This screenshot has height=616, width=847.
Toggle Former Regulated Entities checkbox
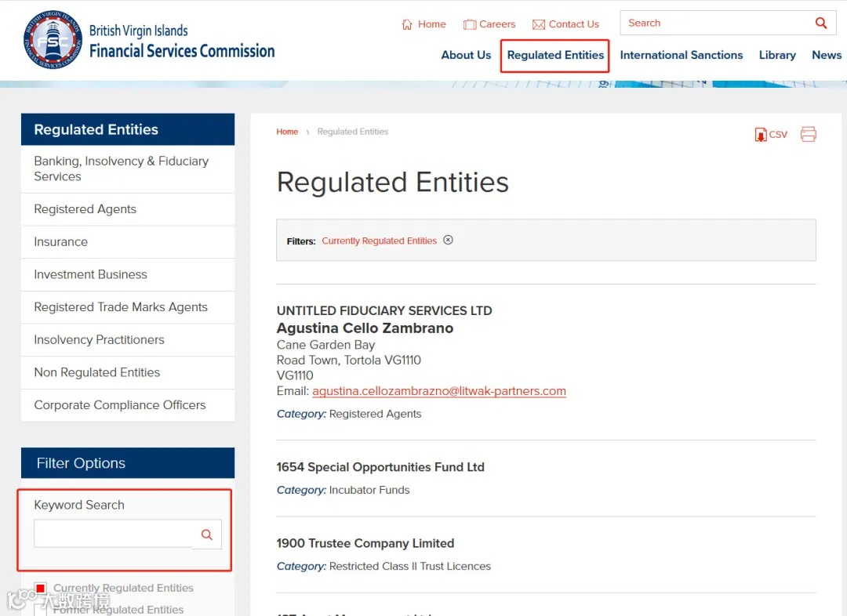41,610
